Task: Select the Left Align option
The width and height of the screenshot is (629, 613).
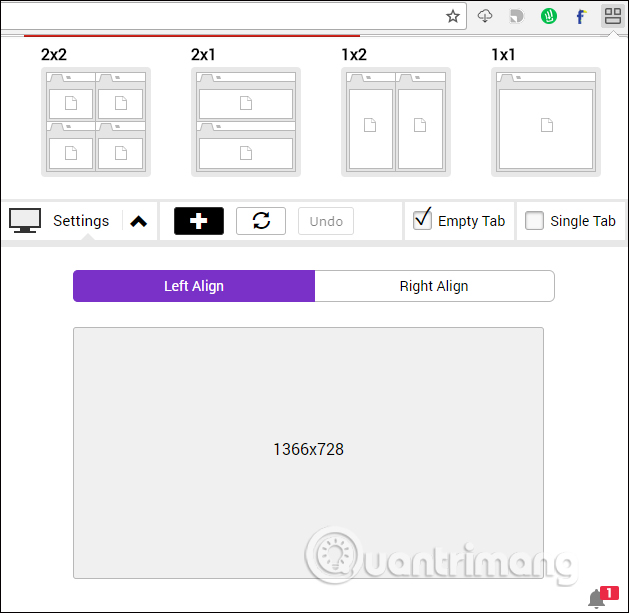Action: 194,286
